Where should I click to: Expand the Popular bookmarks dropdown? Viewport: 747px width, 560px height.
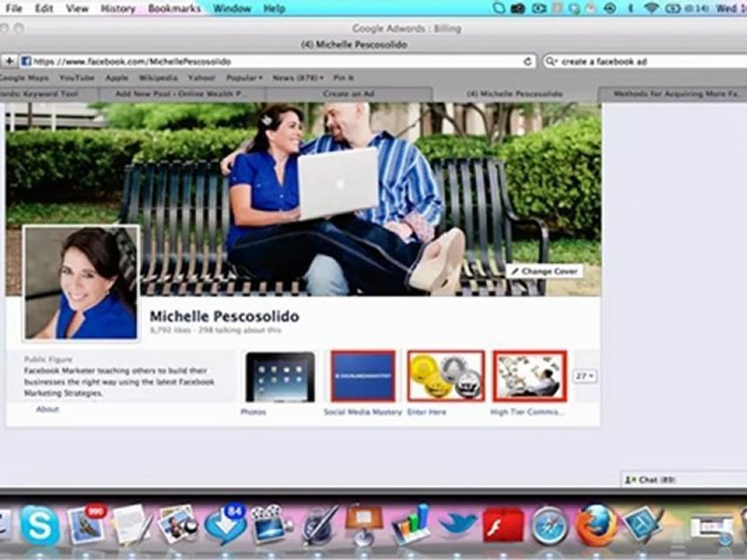244,78
